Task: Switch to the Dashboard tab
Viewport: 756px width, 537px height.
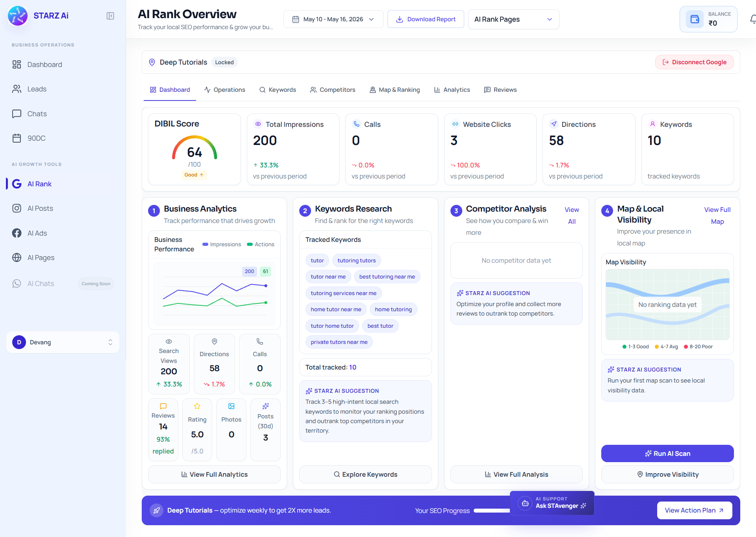Action: tap(170, 90)
